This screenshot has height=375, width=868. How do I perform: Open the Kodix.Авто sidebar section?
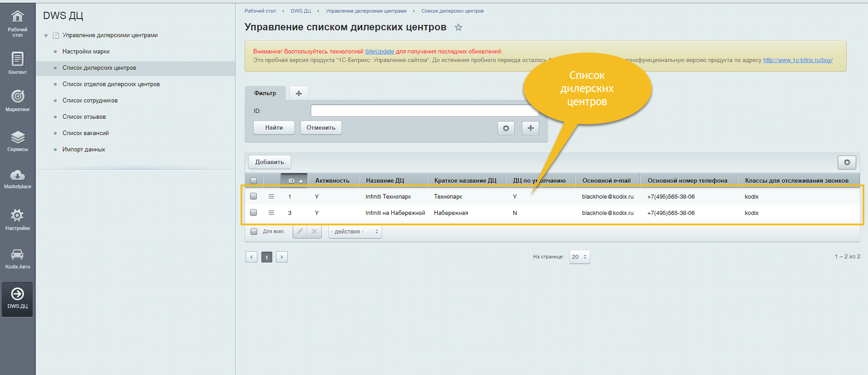pos(18,258)
